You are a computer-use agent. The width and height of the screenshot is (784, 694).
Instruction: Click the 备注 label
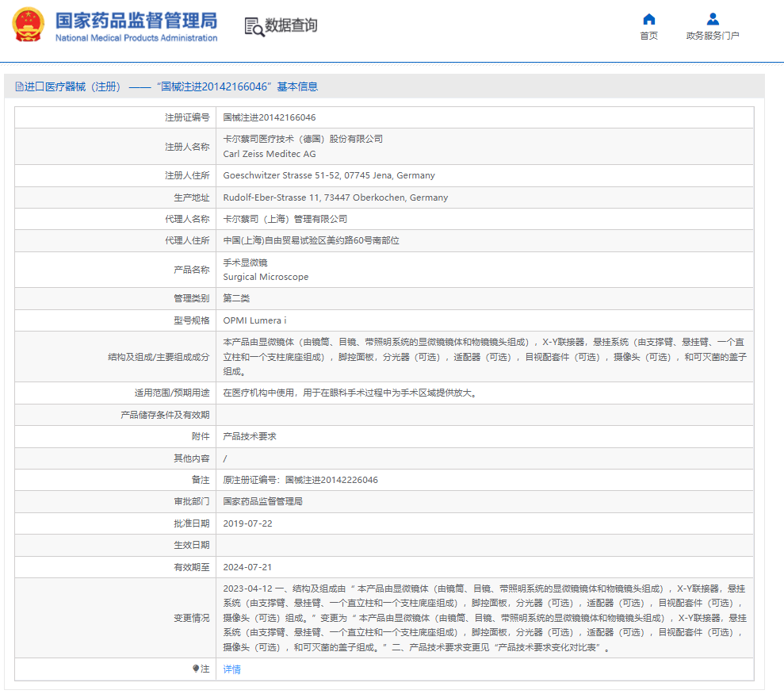click(x=201, y=481)
